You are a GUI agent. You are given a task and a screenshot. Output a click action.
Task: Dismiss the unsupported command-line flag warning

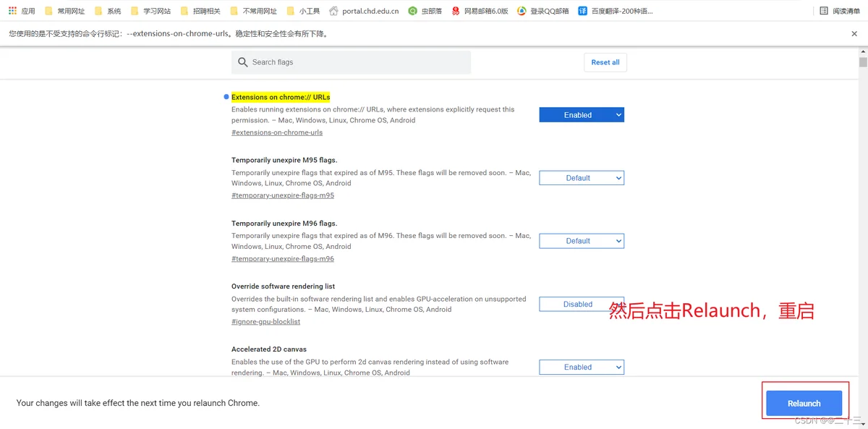[855, 33]
